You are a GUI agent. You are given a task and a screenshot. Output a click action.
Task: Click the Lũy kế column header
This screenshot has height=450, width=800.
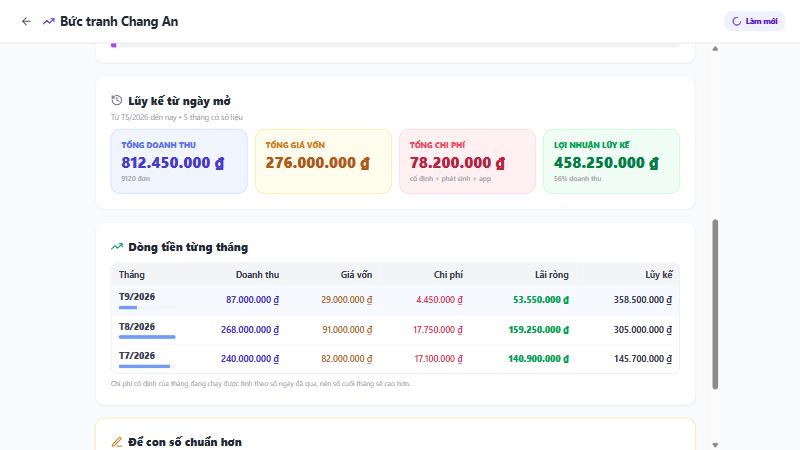point(659,274)
